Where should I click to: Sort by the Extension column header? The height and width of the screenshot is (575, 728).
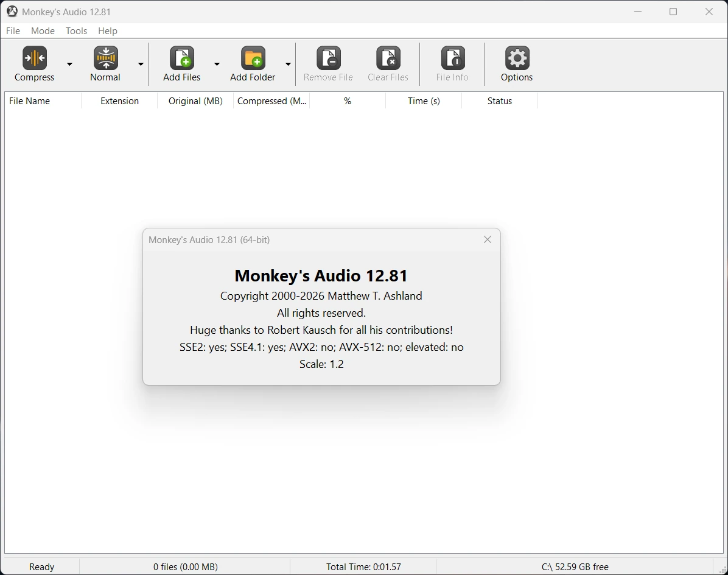(x=119, y=101)
